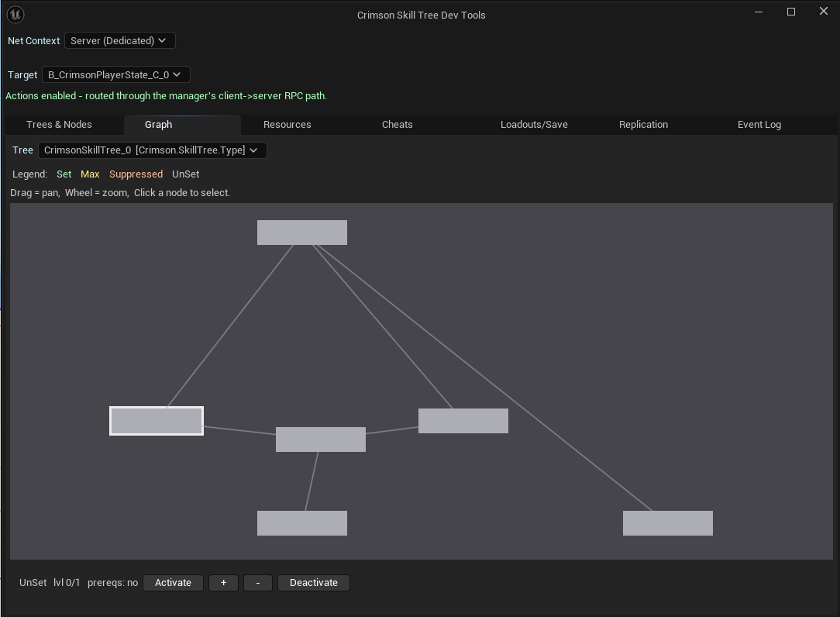The height and width of the screenshot is (617, 840).
Task: Click the 'prereqs: no' status text
Action: coord(112,583)
